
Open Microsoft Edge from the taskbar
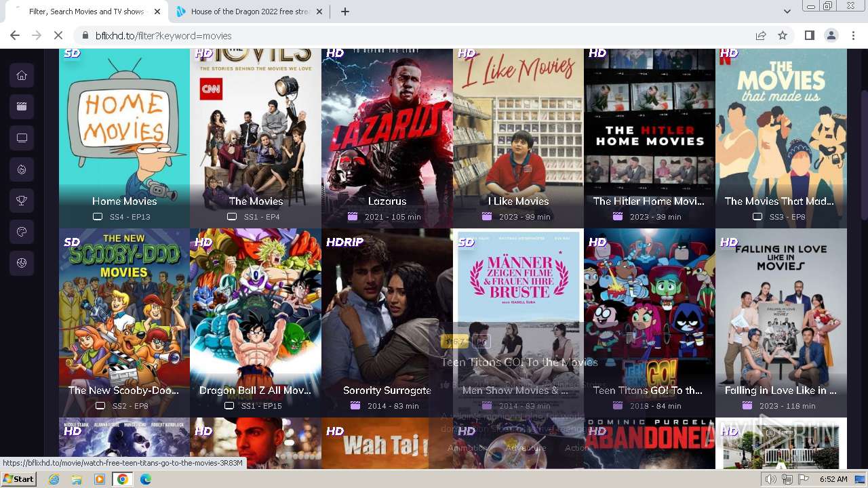145,479
